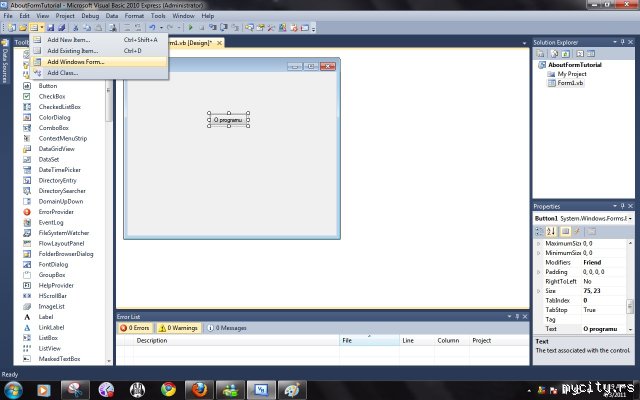Open the Toolbox from the toolbar icon

tap(271, 28)
